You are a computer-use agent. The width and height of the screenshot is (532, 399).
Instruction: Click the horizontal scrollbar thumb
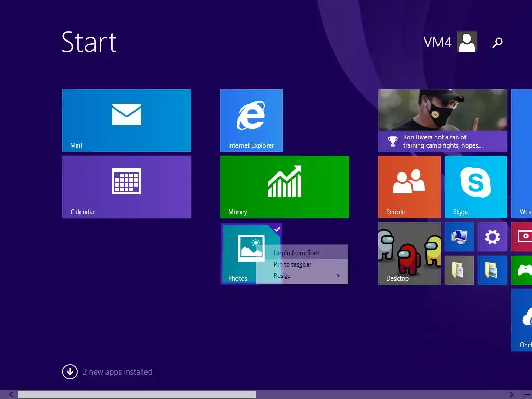[137, 395]
